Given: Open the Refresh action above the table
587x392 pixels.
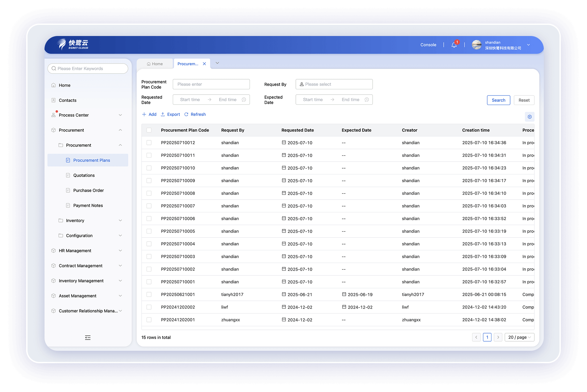Looking at the screenshot, I should pyautogui.click(x=195, y=114).
